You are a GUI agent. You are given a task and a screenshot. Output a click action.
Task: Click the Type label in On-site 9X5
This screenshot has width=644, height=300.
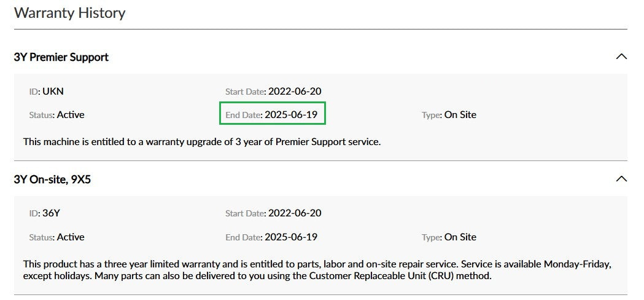[x=431, y=237]
